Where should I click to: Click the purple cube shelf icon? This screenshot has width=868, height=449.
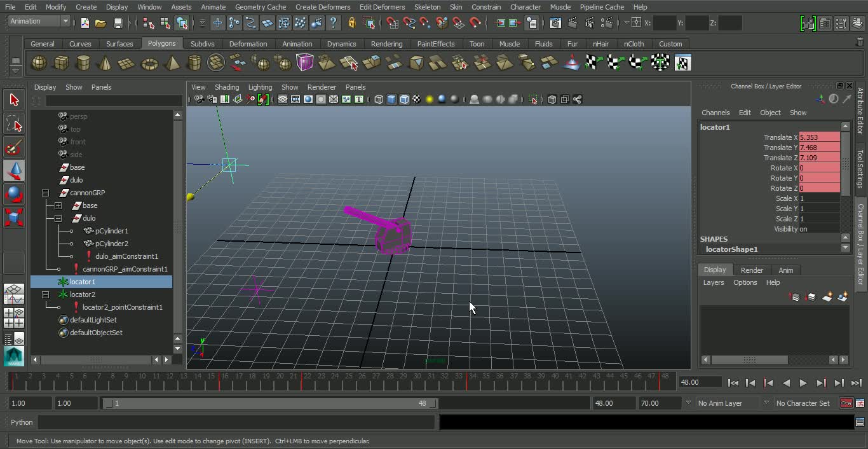point(305,63)
